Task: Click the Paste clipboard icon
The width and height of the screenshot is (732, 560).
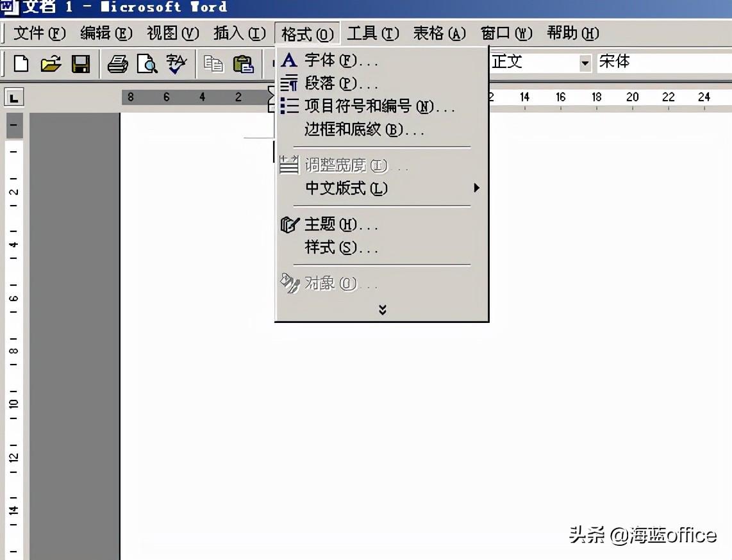Action: pos(243,64)
